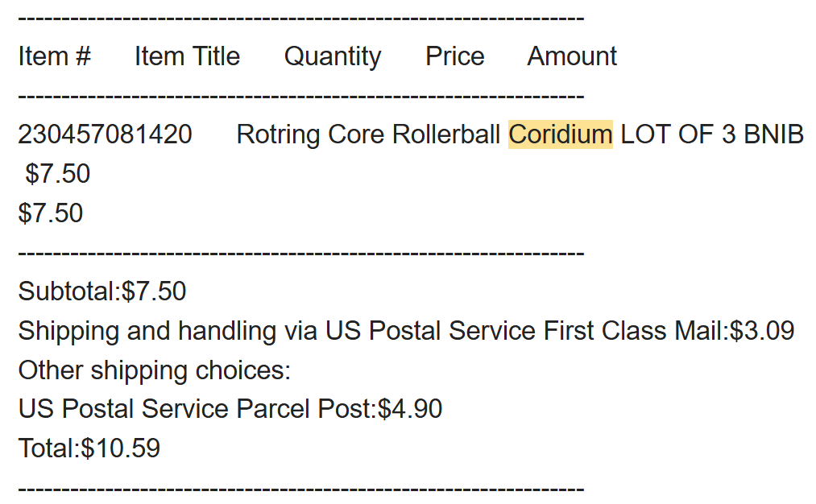Click the BNIB text in item title
This screenshot has width=816, height=504.
click(x=773, y=134)
